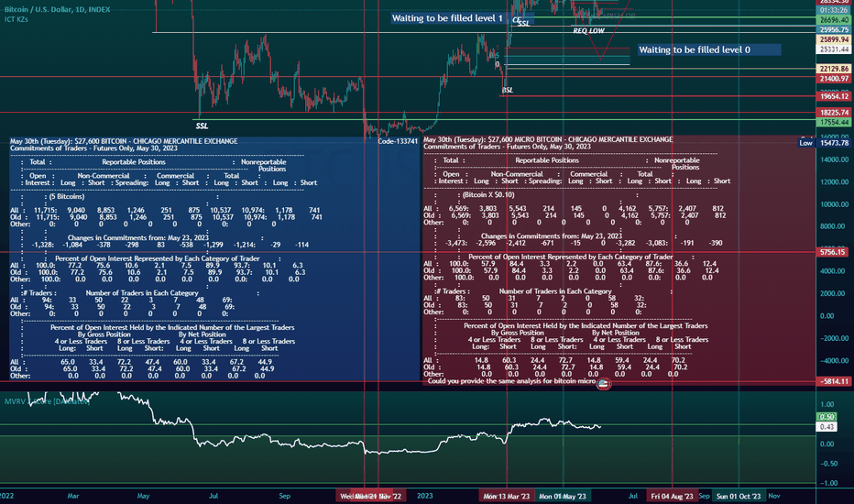
Task: Select the REQ LOW annotation
Action: click(x=588, y=30)
